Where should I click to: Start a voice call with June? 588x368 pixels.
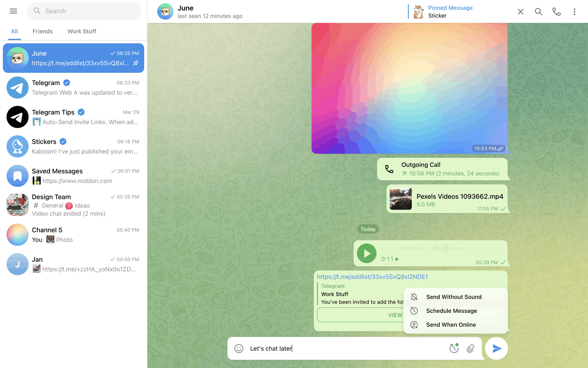[x=556, y=12]
